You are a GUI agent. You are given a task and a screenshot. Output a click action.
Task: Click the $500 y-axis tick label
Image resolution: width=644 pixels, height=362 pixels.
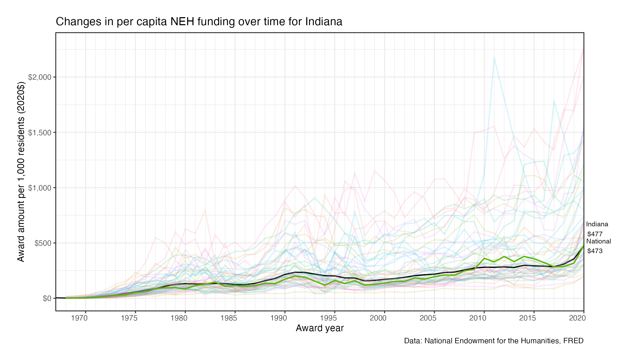tap(43, 243)
